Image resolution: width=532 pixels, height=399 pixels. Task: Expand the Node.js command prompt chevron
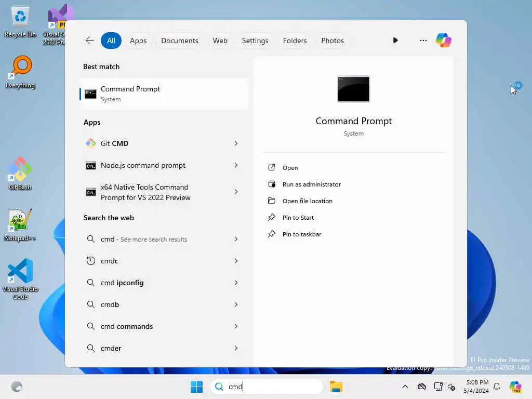[x=236, y=165]
